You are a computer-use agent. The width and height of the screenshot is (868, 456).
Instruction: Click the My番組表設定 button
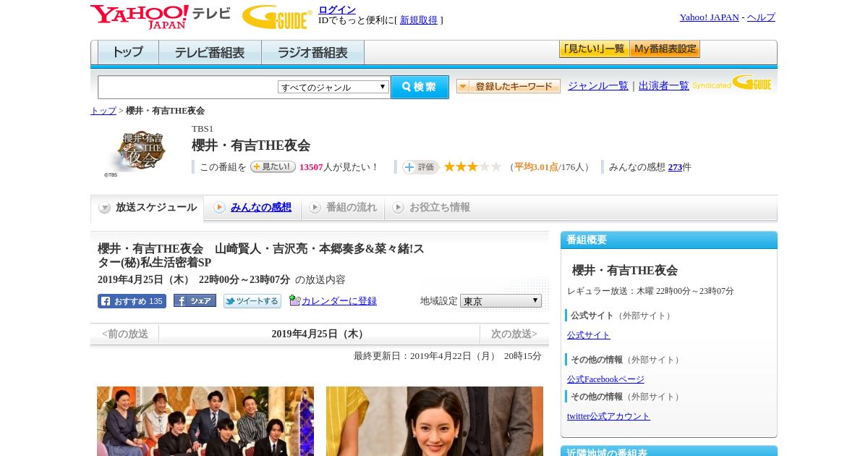click(665, 49)
